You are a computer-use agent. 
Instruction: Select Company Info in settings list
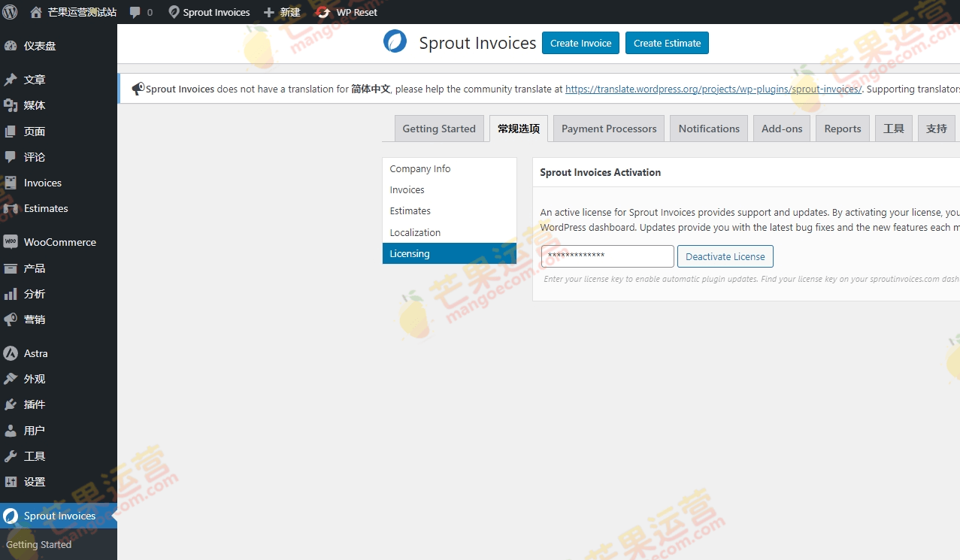pyautogui.click(x=420, y=169)
